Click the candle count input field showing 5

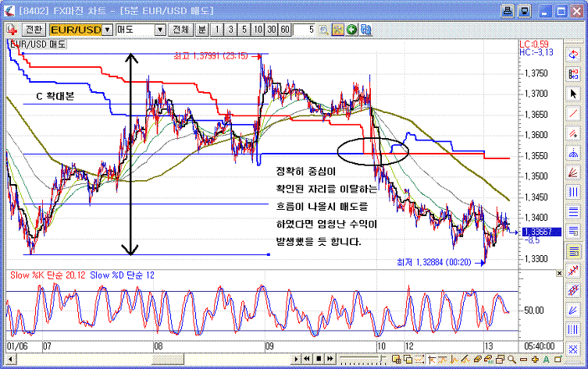point(305,30)
